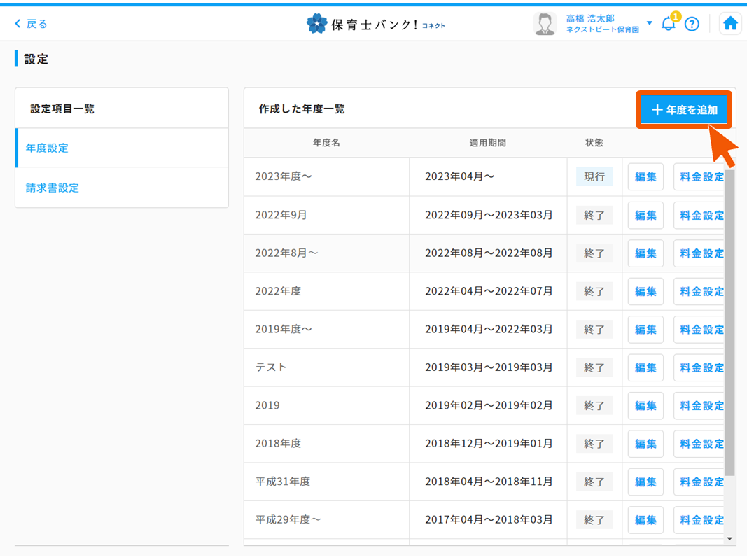Click the user avatar photo

(x=545, y=22)
